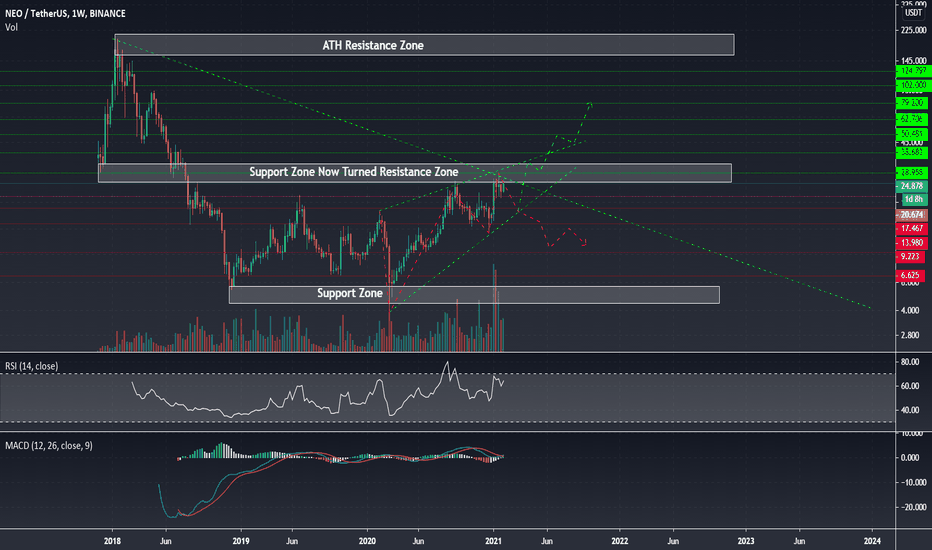
Task: Click the RSI (14, close) indicator label
Action: point(32,366)
